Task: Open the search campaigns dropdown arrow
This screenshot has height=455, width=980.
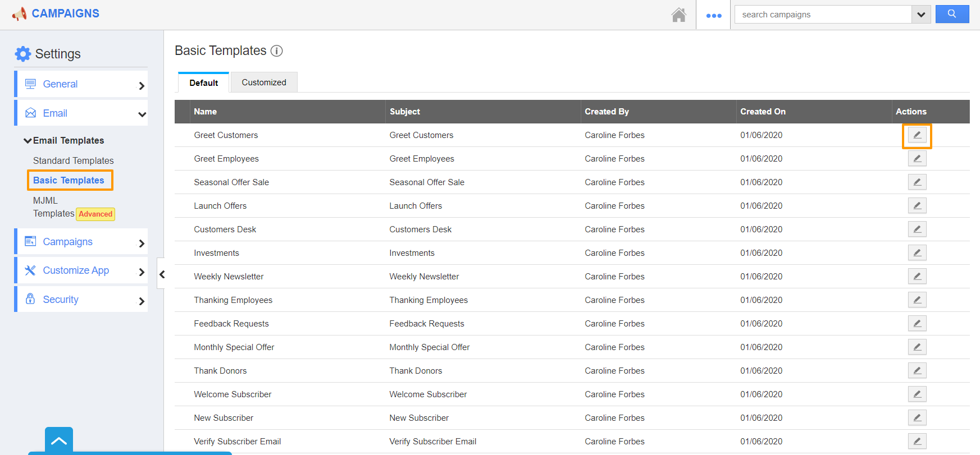Action: (920, 15)
